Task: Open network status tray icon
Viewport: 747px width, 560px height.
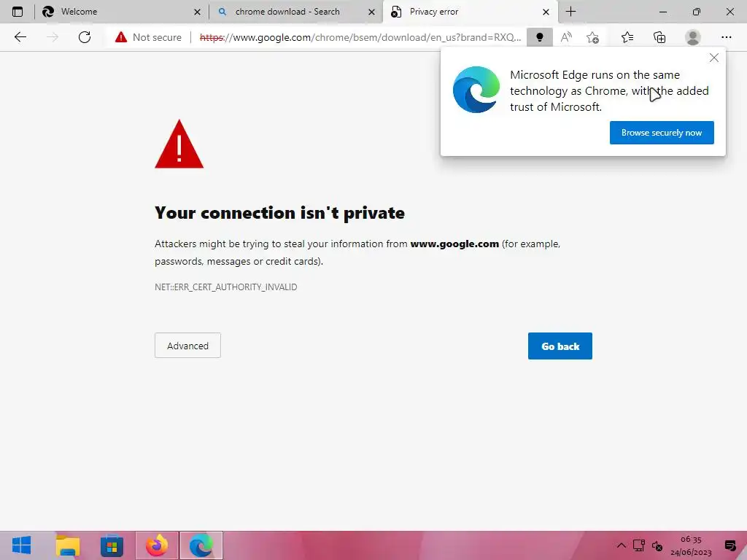Action: [639, 545]
